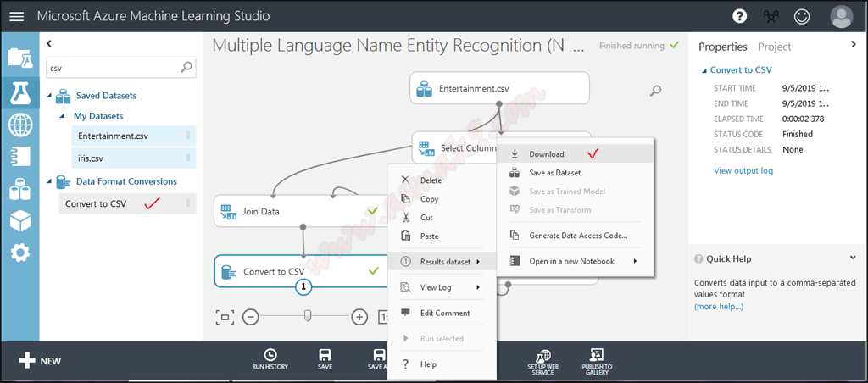The image size is (868, 383).
Task: Select Entertainment.csv in My Datasets
Action: [x=133, y=136]
